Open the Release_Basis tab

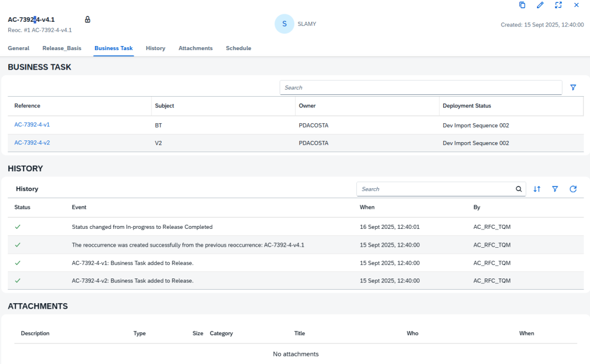tap(62, 48)
